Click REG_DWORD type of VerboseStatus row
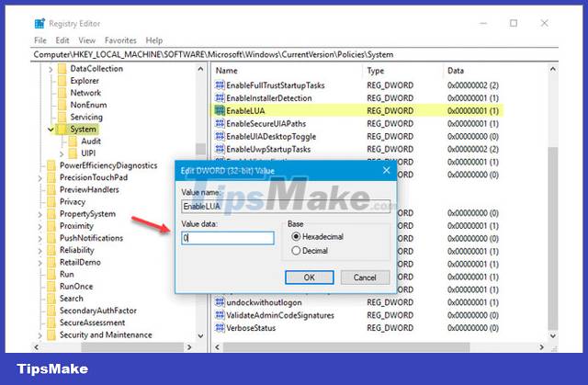The height and width of the screenshot is (385, 588). click(x=390, y=328)
